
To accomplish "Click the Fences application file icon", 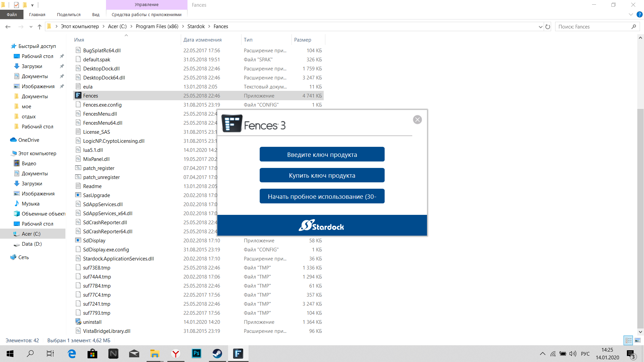I will pos(78,96).
